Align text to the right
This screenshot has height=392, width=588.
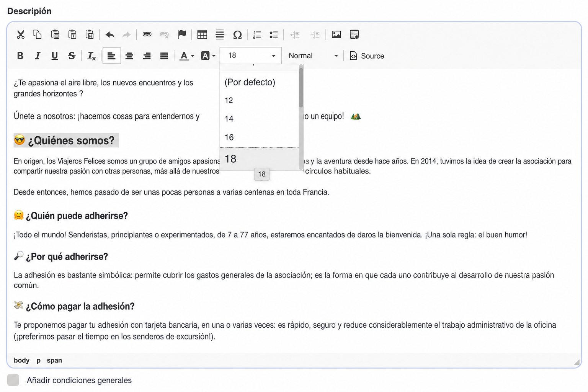coord(147,56)
